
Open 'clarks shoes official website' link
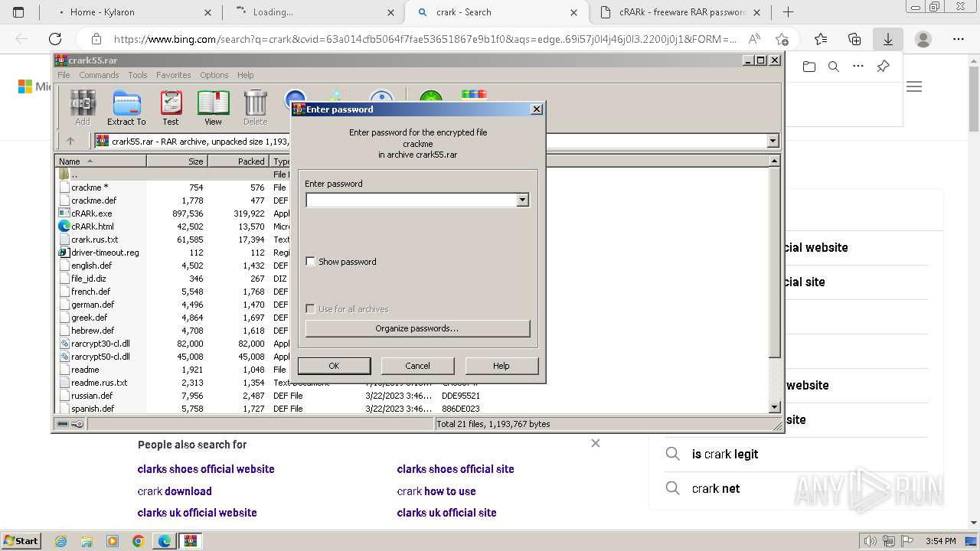(206, 469)
